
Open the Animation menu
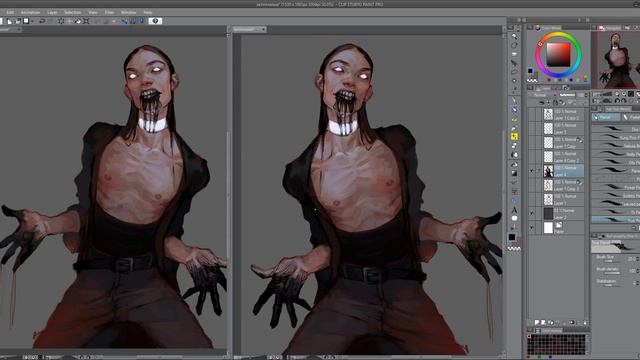coord(30,13)
